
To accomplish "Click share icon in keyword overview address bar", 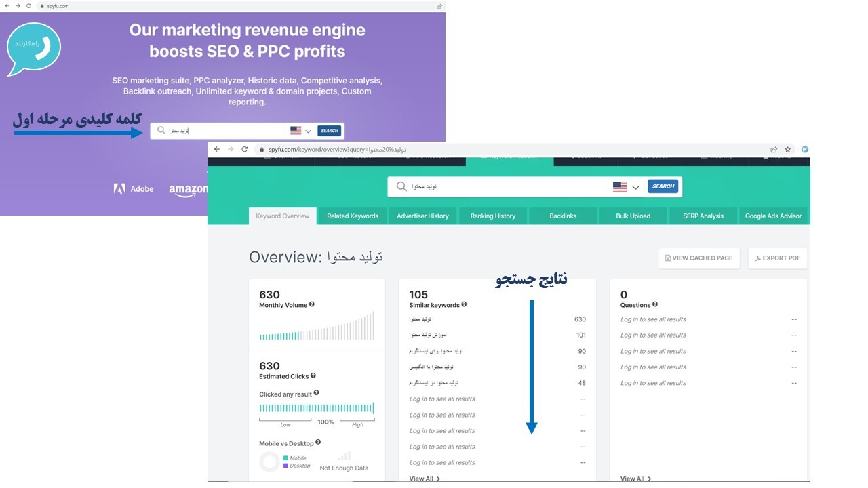I will coord(774,150).
